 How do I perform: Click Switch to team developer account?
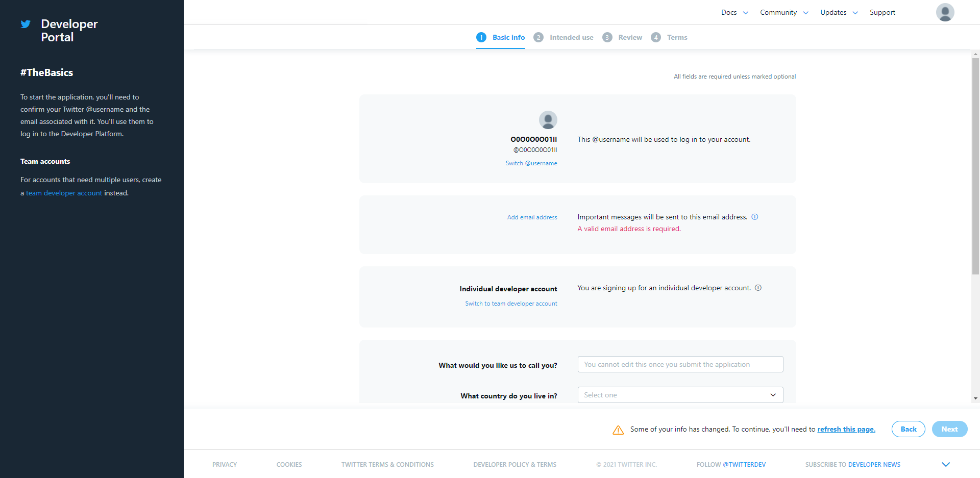(511, 304)
